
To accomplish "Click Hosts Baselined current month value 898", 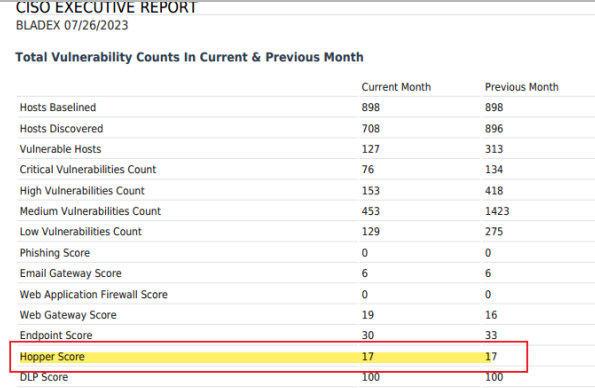I will [371, 107].
